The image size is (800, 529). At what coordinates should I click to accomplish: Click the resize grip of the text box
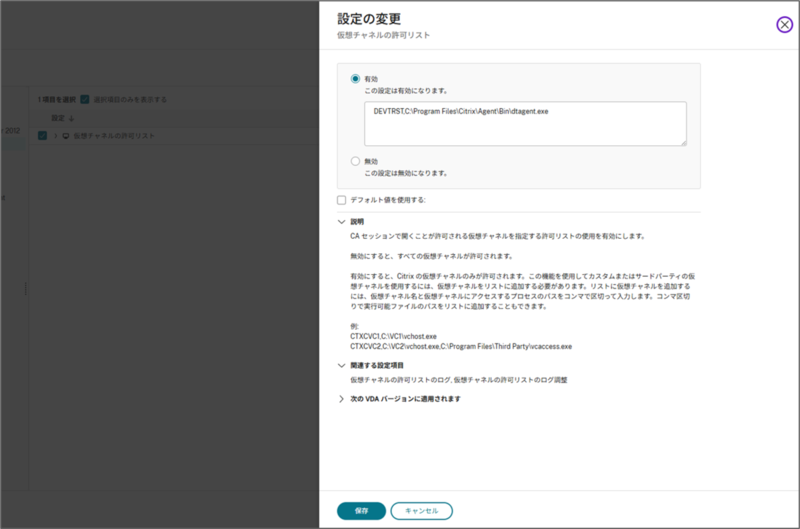pos(684,143)
